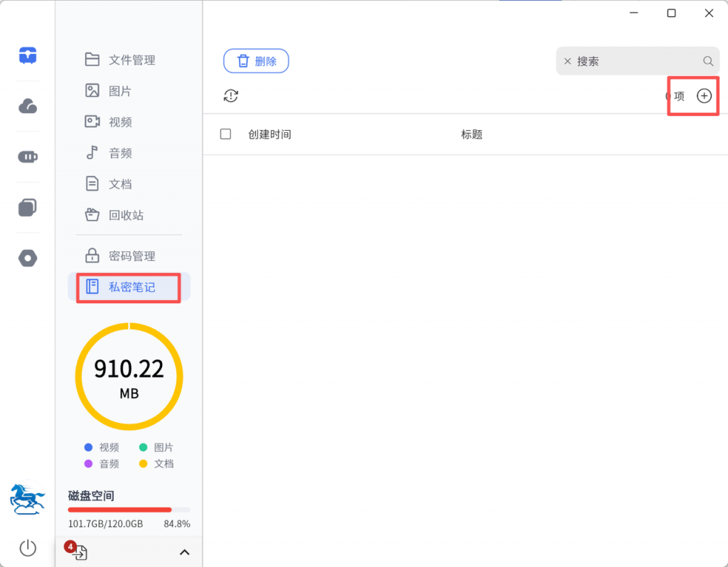Open the battery section icon
Viewport: 728px width, 567px height.
pos(28,157)
